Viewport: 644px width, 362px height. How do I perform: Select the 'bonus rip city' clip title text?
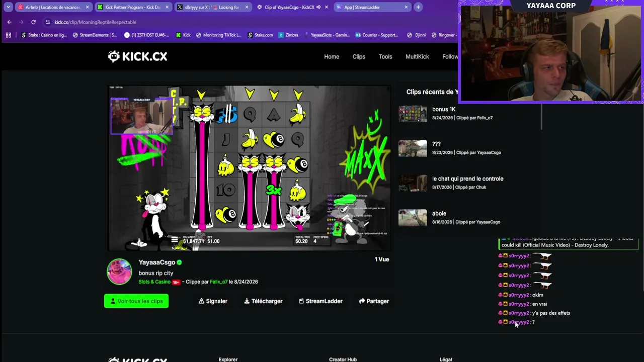pos(156,273)
